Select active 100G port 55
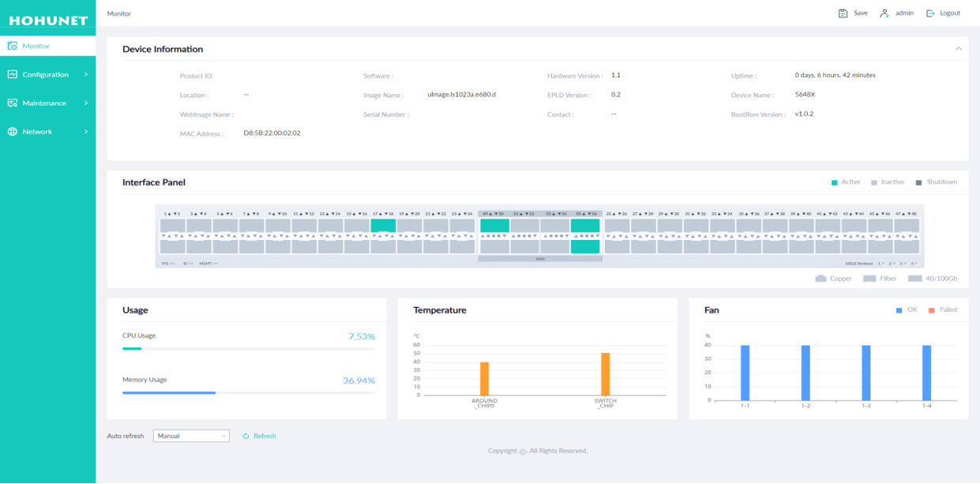Image resolution: width=980 pixels, height=484 pixels. pos(585,226)
